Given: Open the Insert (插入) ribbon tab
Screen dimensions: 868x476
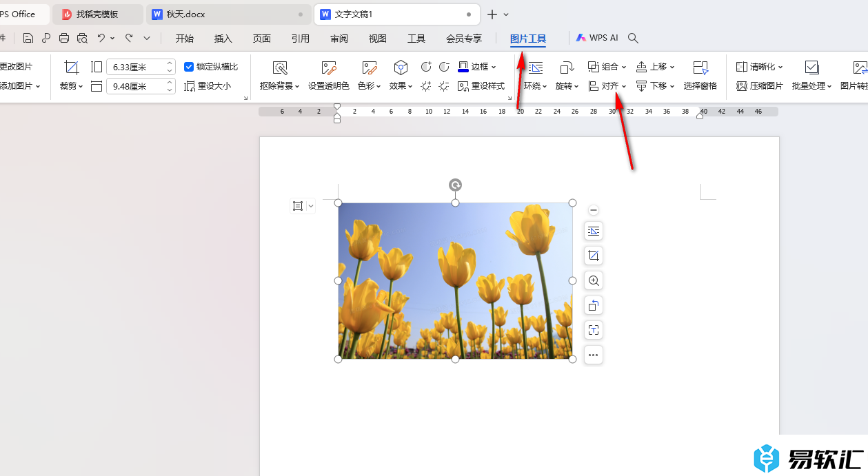Looking at the screenshot, I should coord(223,39).
